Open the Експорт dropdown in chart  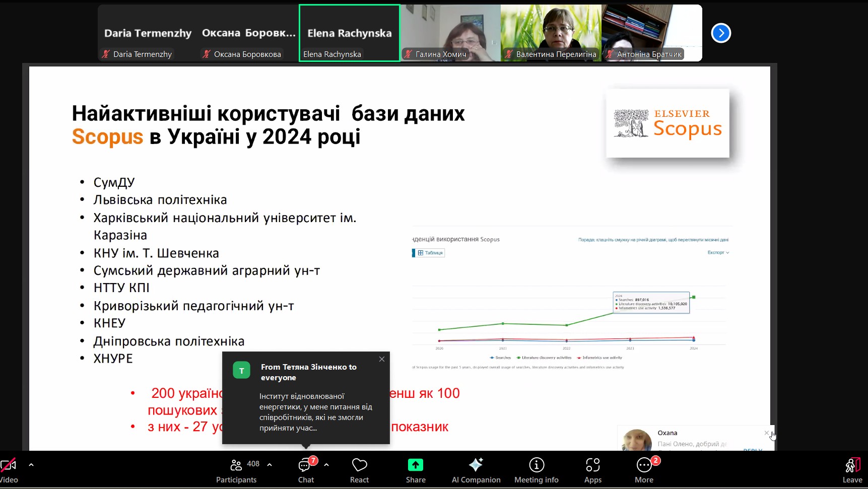(x=718, y=252)
